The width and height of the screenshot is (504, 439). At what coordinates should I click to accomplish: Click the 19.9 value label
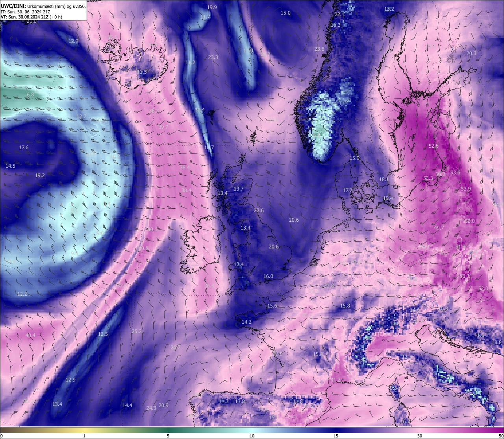tap(212, 7)
